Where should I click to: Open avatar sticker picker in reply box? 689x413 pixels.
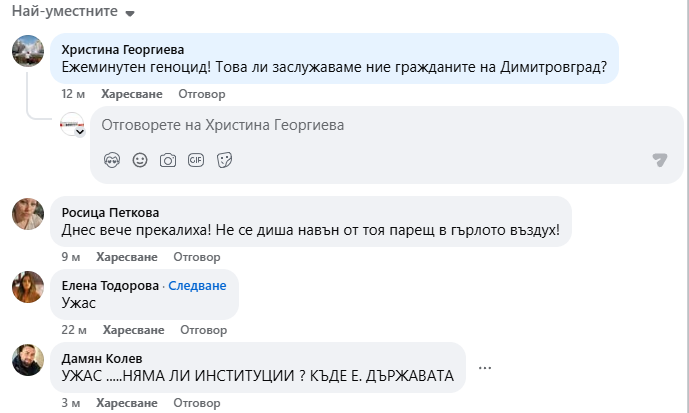[x=112, y=160]
